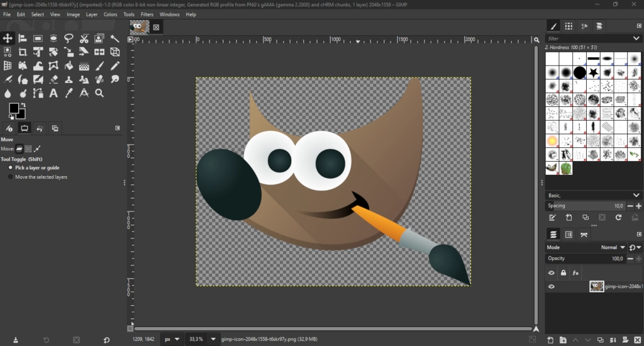
Task: Select the Smudge tool
Action: [114, 79]
